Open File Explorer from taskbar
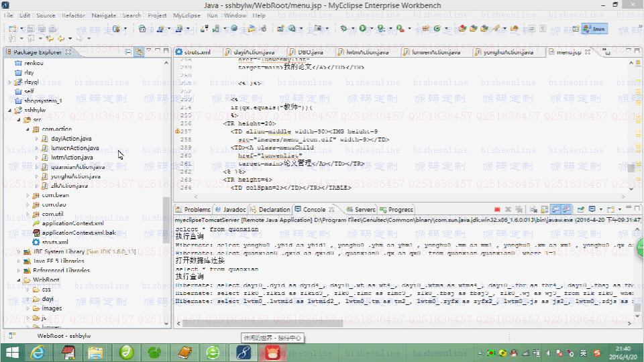The height and width of the screenshot is (362, 644). [95, 353]
